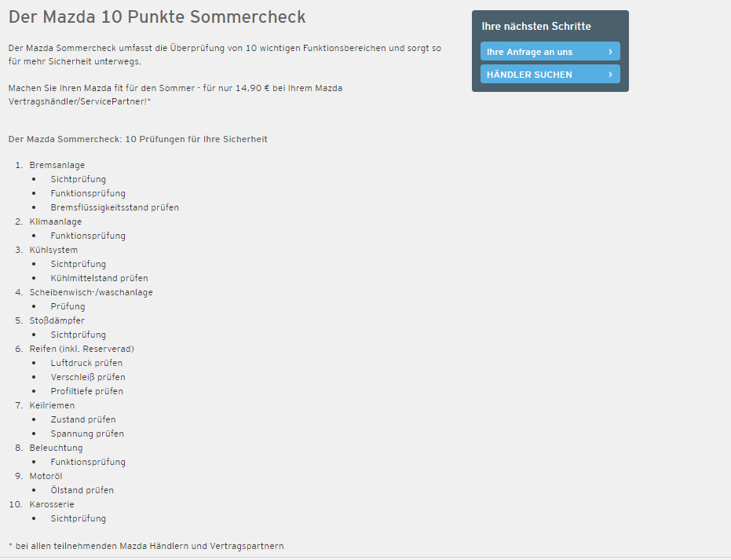Screen dimensions: 731x560
Task: Click the 'Beleuchtung' list entry
Action: point(56,448)
